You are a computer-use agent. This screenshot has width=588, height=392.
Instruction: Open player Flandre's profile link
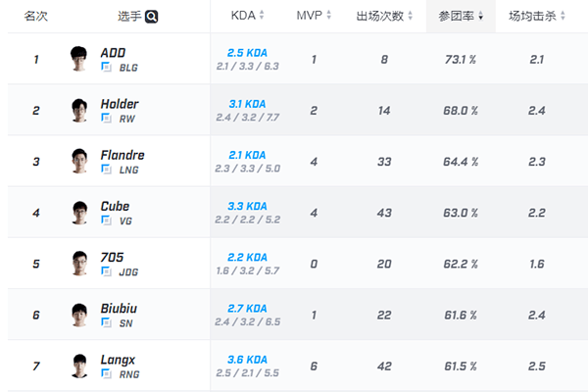pos(122,155)
